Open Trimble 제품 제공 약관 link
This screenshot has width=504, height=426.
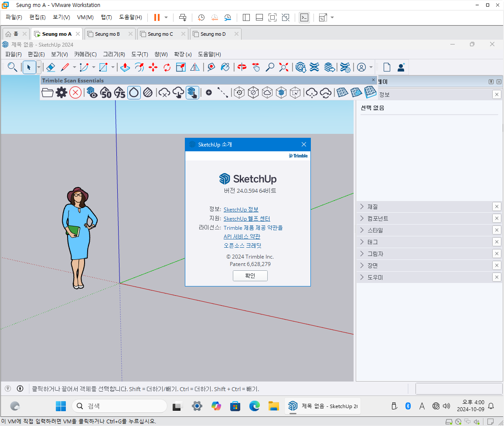point(253,228)
